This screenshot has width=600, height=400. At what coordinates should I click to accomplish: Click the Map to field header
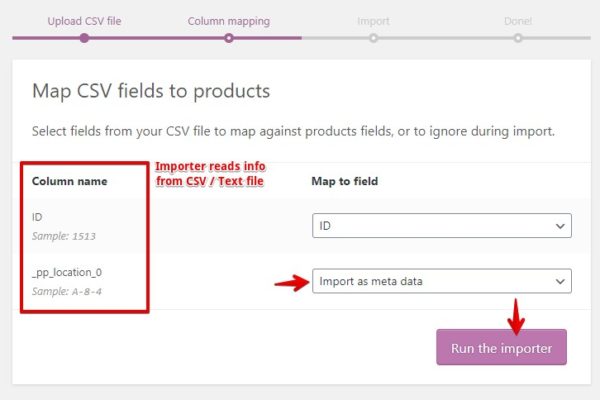[x=345, y=181]
